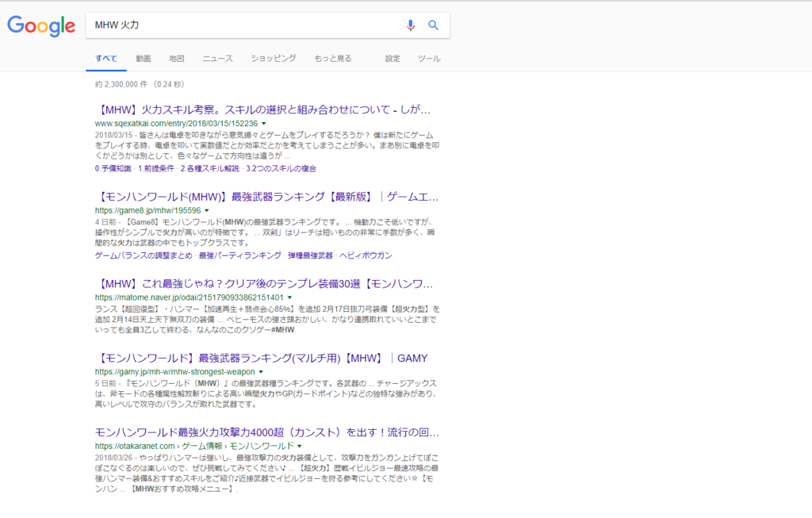Activate voice search microphone icon
Screen dimensions: 812x518
[x=410, y=25]
